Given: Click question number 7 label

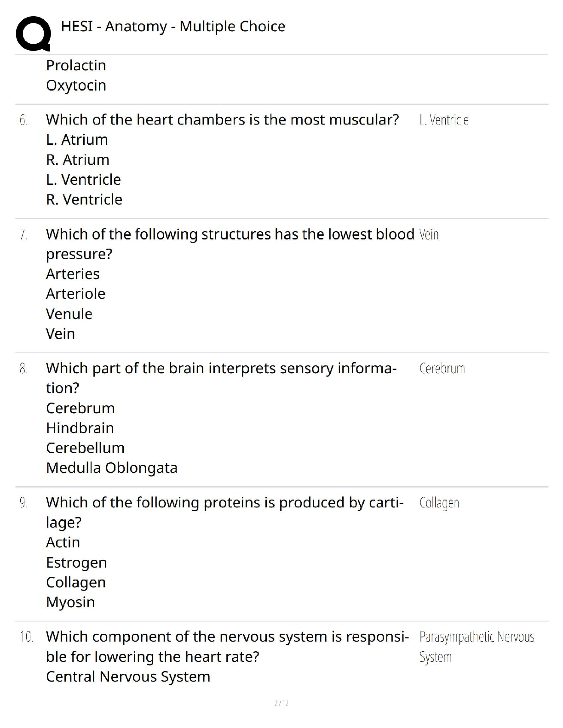Looking at the screenshot, I should tap(24, 235).
